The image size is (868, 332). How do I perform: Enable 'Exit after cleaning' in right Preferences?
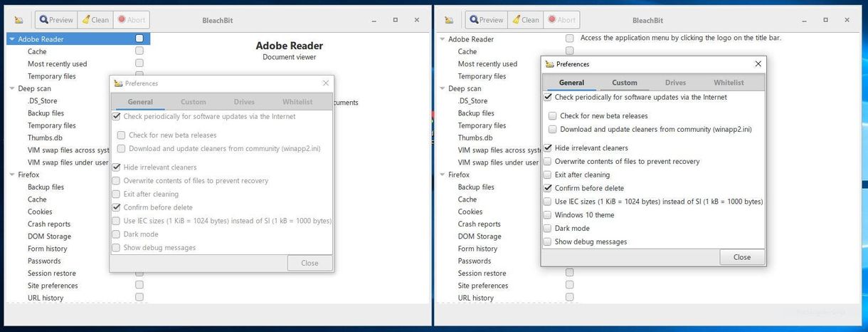click(548, 175)
